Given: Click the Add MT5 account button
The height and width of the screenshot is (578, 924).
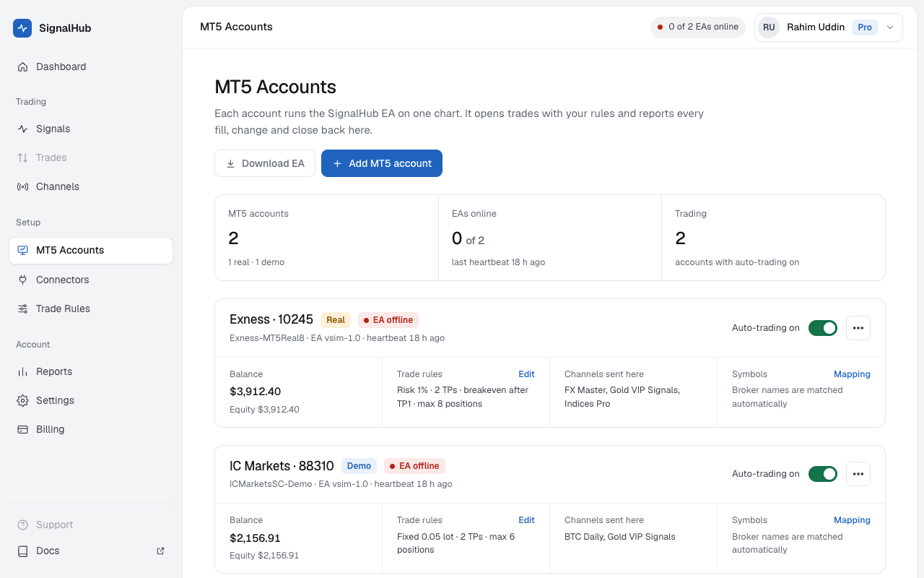Looking at the screenshot, I should 382,163.
